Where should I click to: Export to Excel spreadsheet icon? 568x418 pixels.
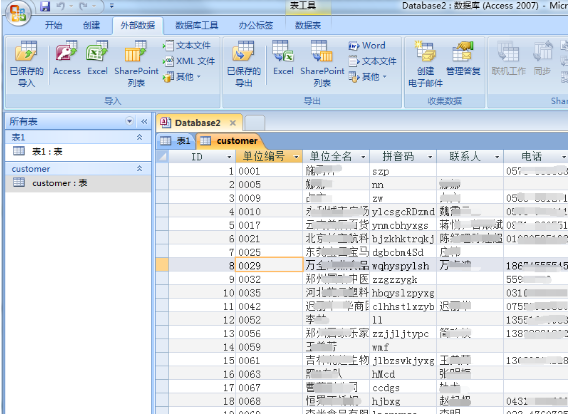(283, 58)
